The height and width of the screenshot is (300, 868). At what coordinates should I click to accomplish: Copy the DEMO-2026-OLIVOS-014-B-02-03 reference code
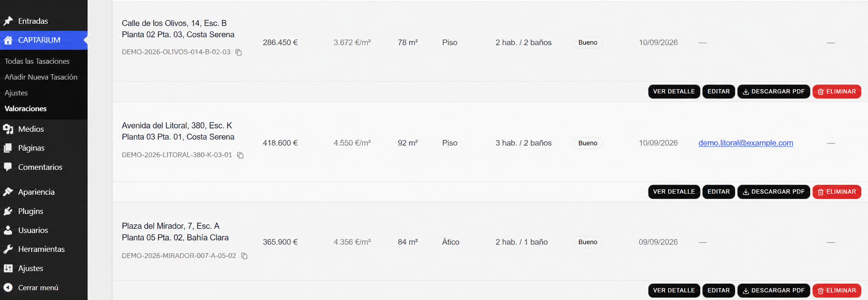coord(239,52)
